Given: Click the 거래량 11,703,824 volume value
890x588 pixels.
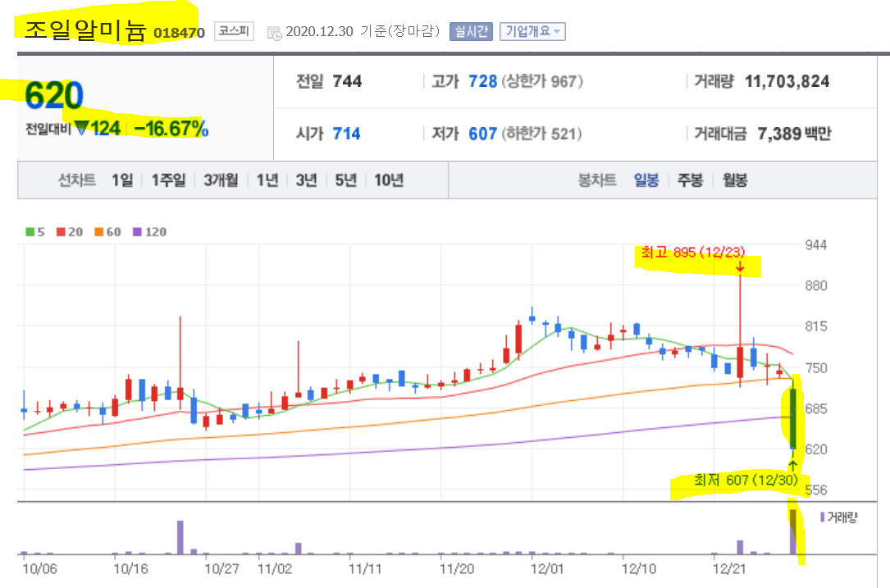Looking at the screenshot, I should 787,81.
